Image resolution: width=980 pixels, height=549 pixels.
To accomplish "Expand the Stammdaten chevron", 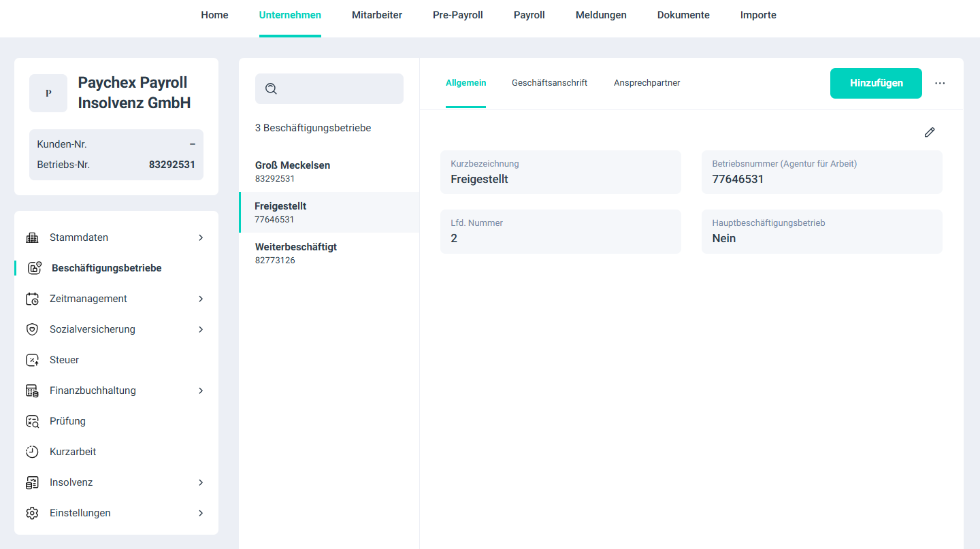I will [201, 237].
